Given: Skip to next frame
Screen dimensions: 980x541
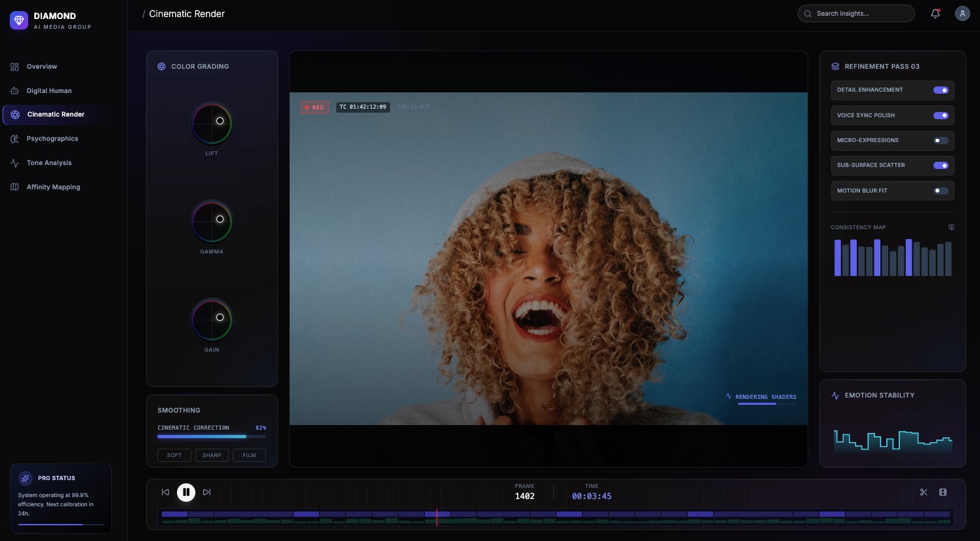Looking at the screenshot, I should coord(206,493).
